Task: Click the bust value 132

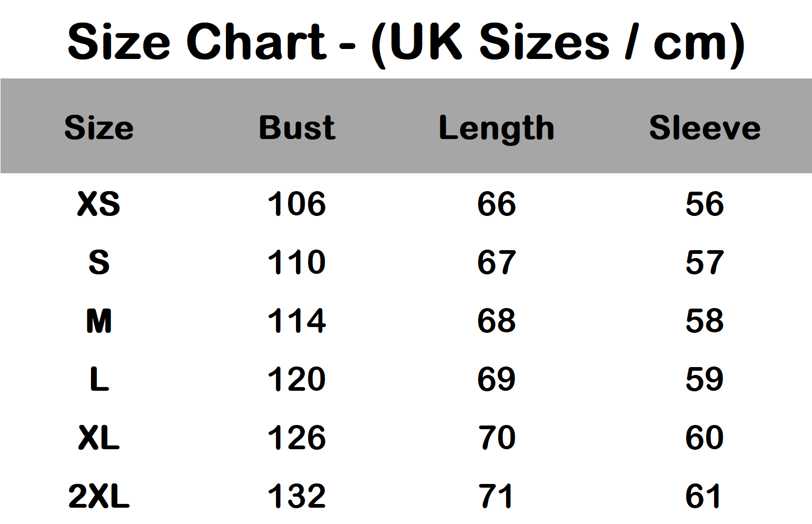Action: (297, 496)
